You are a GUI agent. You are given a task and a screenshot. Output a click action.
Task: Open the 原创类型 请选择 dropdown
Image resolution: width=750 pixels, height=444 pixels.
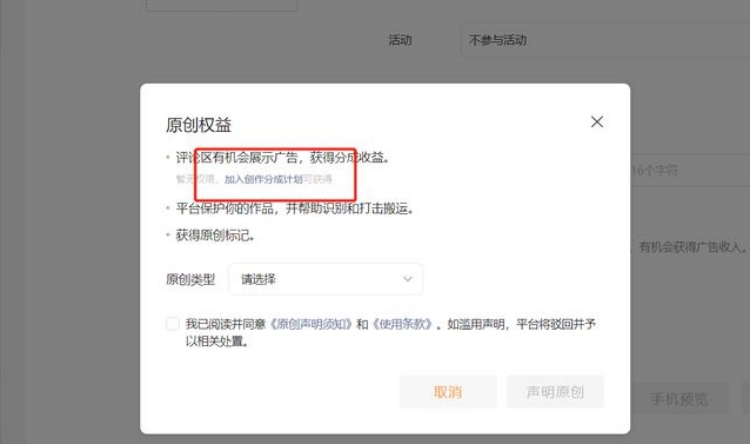pyautogui.click(x=326, y=279)
